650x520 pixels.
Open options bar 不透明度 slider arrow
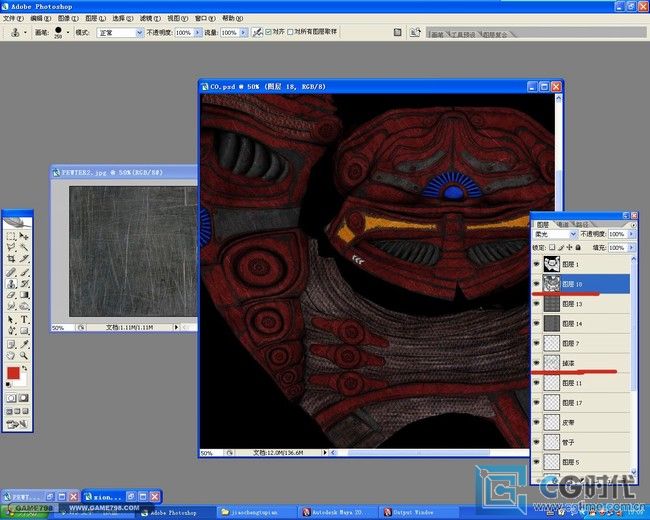click(x=198, y=32)
